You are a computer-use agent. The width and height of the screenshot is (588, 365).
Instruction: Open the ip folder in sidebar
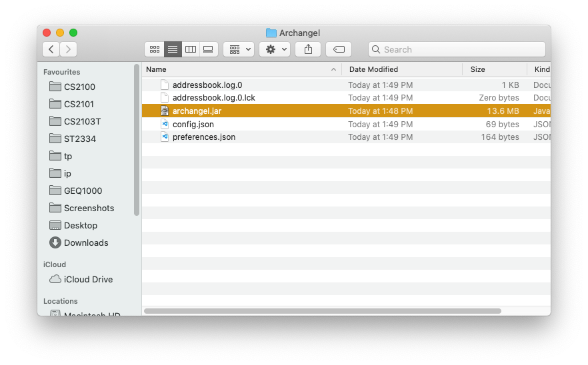60,173
